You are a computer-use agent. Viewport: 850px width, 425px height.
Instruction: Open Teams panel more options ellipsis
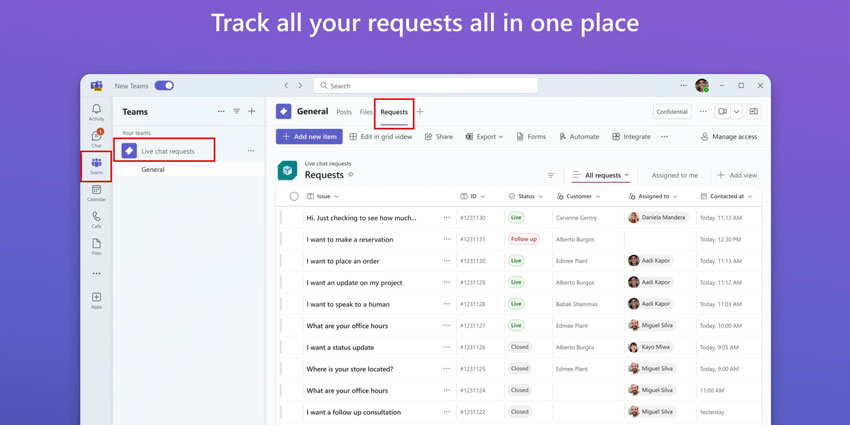pyautogui.click(x=221, y=111)
